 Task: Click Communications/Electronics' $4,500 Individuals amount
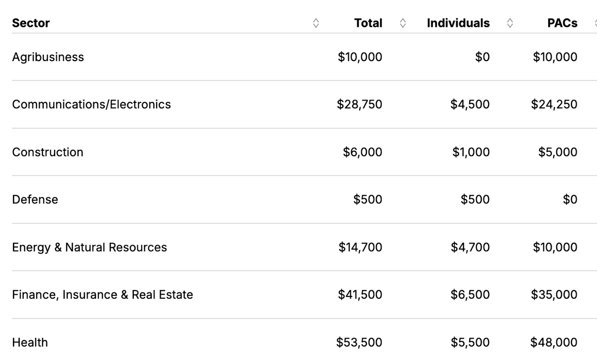click(470, 104)
